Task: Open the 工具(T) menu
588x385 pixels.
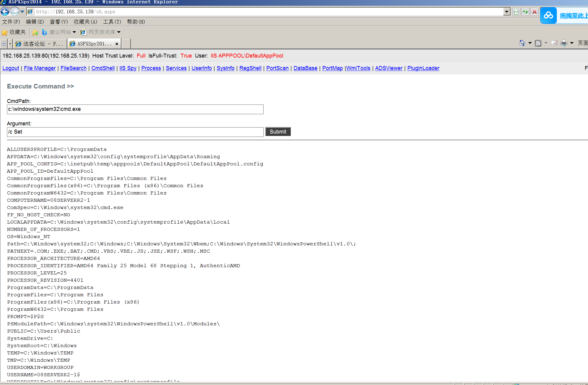Action: click(112, 22)
